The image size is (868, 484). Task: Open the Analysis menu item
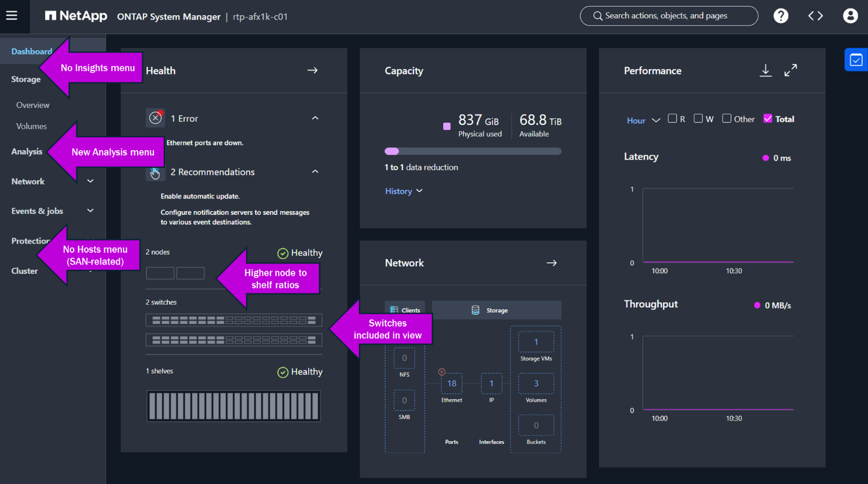(27, 151)
